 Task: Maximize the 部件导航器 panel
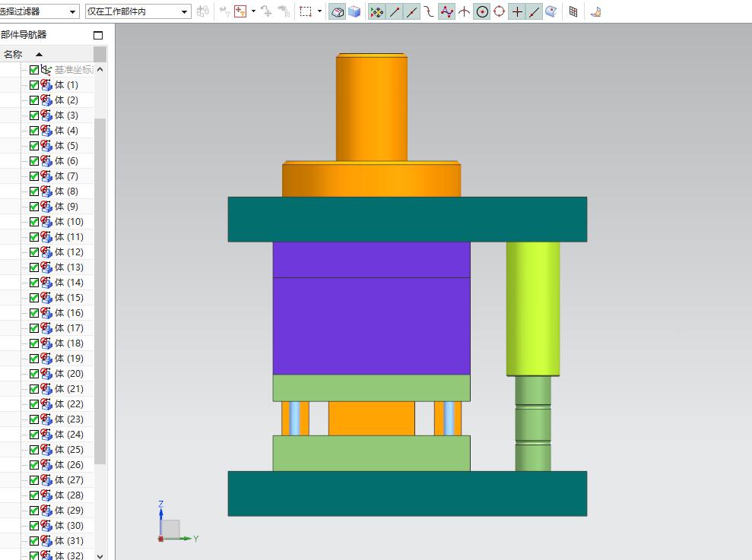pyautogui.click(x=97, y=35)
